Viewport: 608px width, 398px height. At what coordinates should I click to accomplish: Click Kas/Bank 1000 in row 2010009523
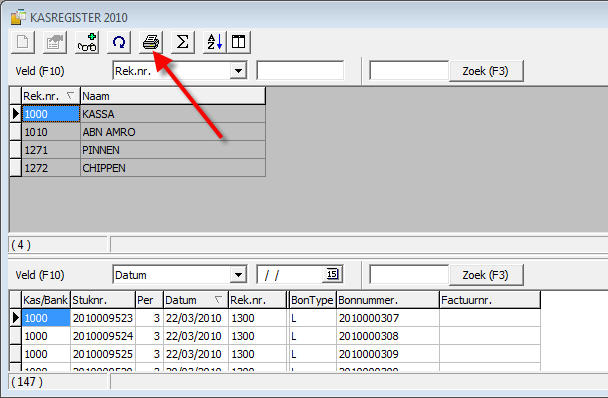[46, 318]
